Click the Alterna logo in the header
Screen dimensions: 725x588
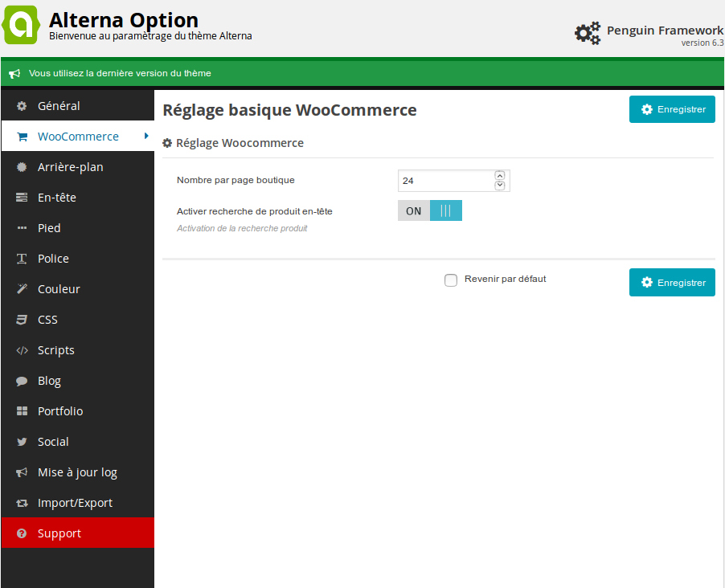(x=21, y=25)
